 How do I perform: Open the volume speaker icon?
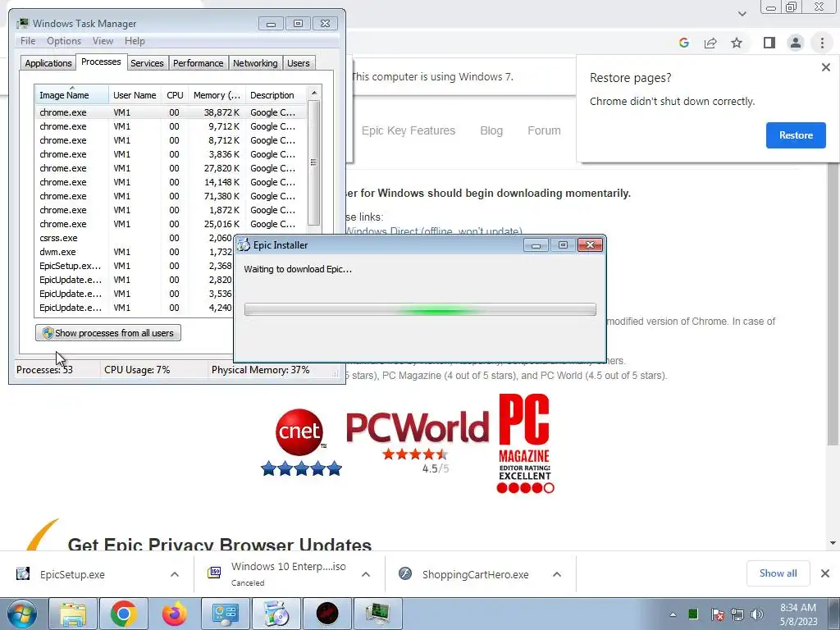pyautogui.click(x=757, y=614)
